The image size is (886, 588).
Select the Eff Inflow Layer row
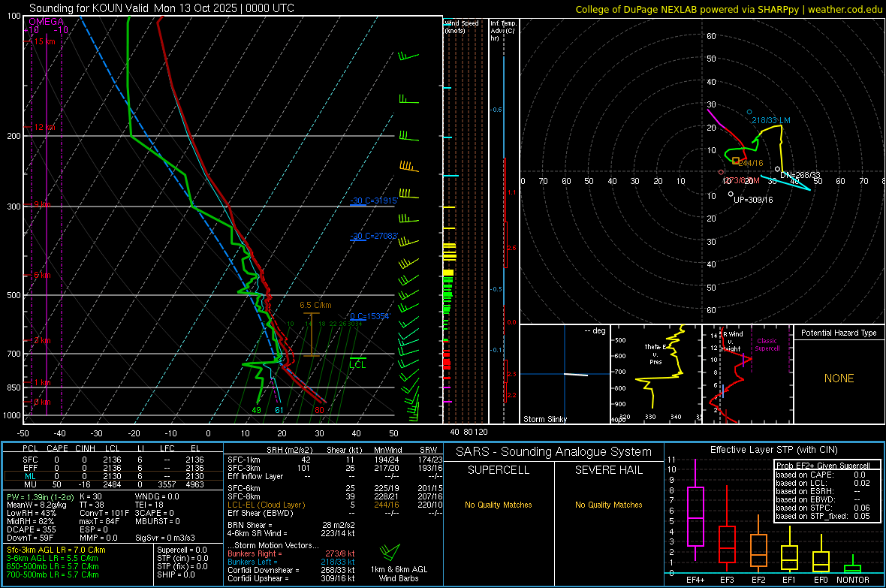click(x=335, y=476)
